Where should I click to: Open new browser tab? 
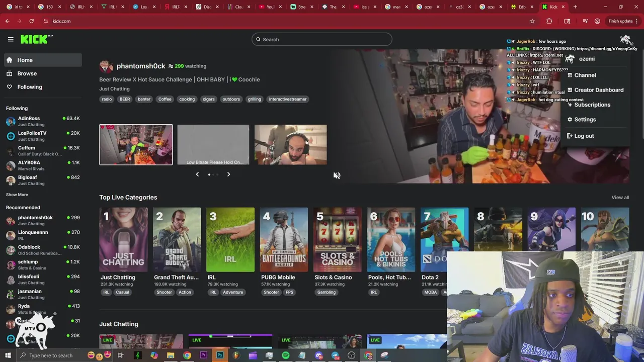point(575,7)
